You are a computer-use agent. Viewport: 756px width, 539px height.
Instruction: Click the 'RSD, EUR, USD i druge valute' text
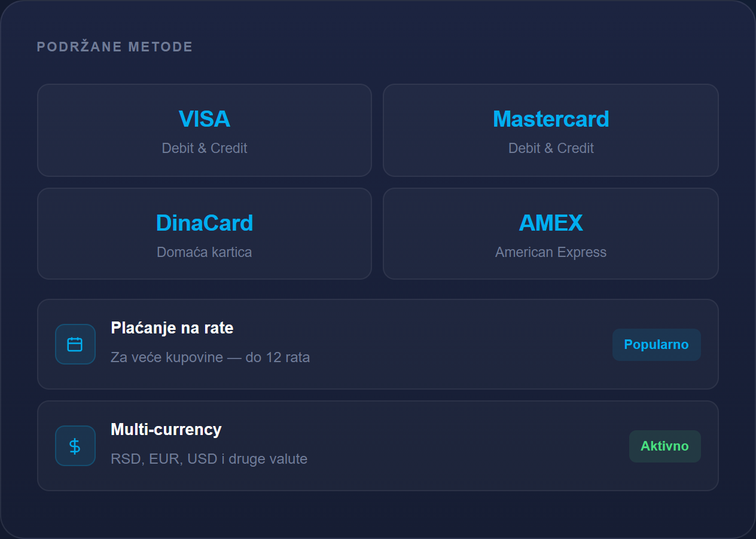coord(209,459)
